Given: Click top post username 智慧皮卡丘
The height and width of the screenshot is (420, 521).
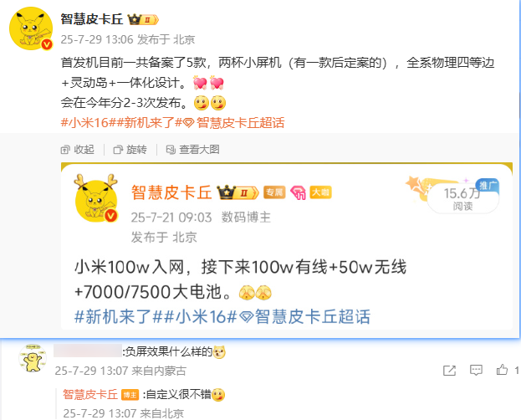Looking at the screenshot, I should click(x=92, y=19).
